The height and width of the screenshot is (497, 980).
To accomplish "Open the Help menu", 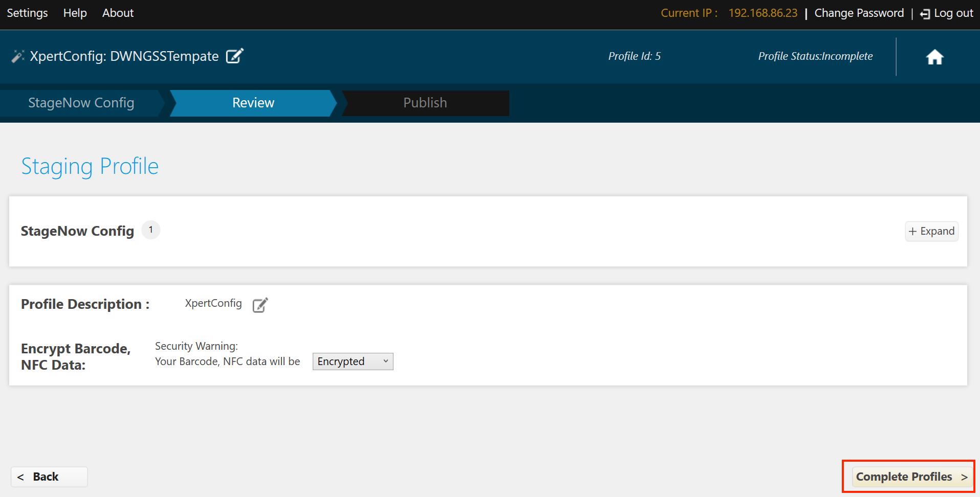I will point(75,13).
